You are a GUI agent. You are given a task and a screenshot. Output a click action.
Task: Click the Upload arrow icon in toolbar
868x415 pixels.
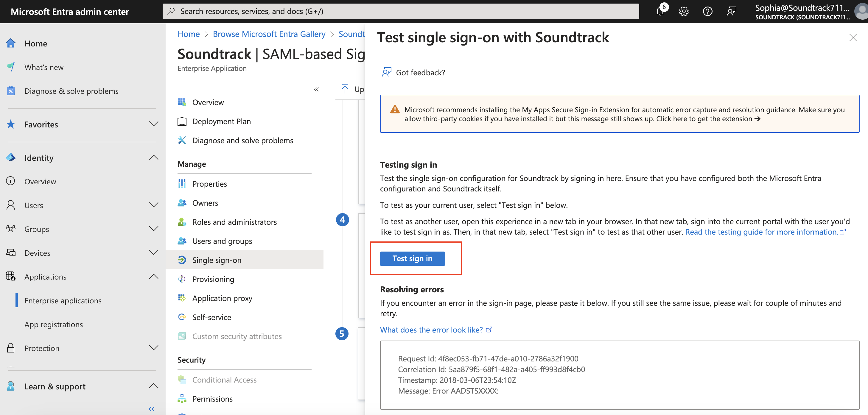(x=345, y=89)
